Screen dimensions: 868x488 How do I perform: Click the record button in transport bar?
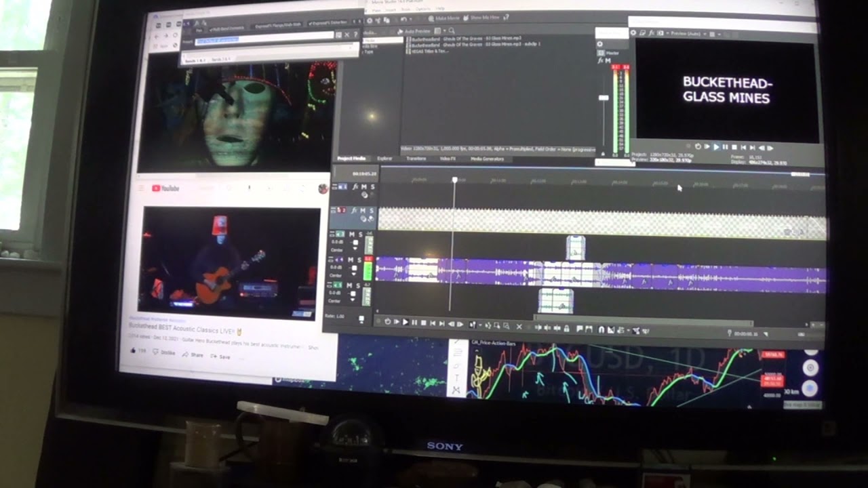click(x=378, y=321)
